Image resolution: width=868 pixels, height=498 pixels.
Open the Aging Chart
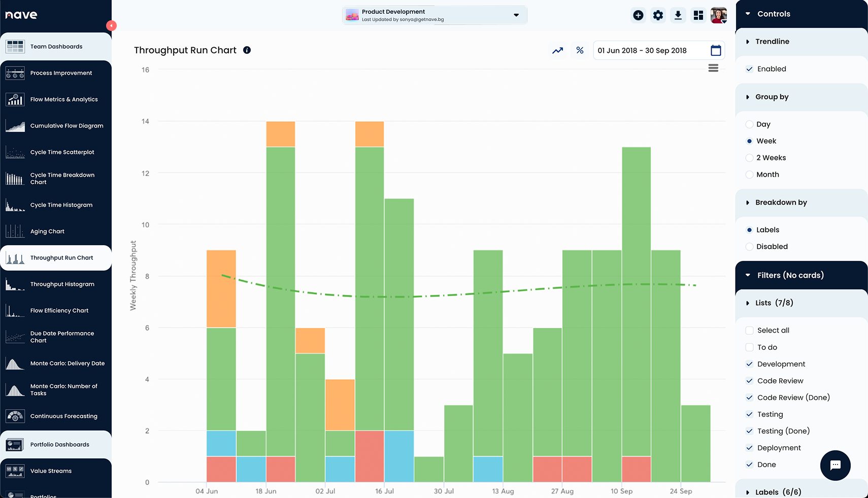click(47, 231)
